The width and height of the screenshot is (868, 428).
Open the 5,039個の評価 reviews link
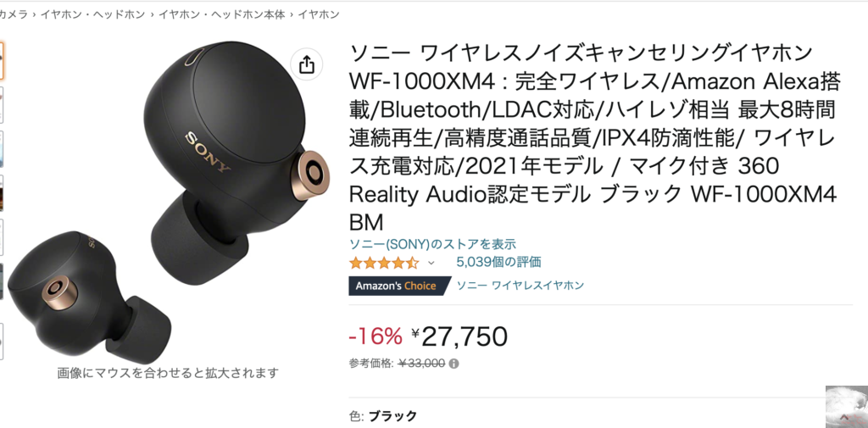tap(498, 262)
